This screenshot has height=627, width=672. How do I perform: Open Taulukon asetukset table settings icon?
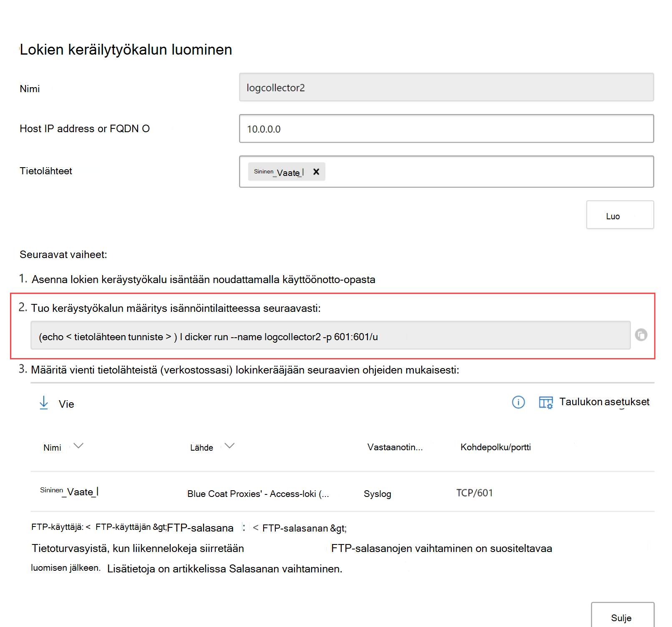coord(546,402)
